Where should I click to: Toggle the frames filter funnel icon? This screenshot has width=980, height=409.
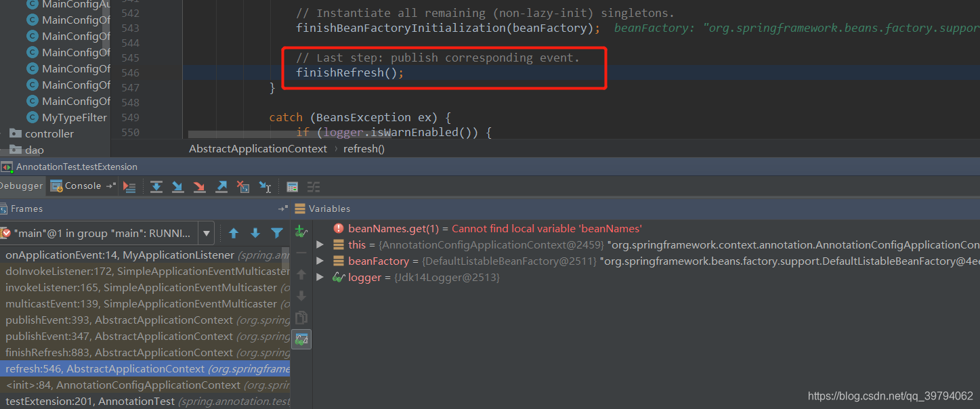point(277,234)
